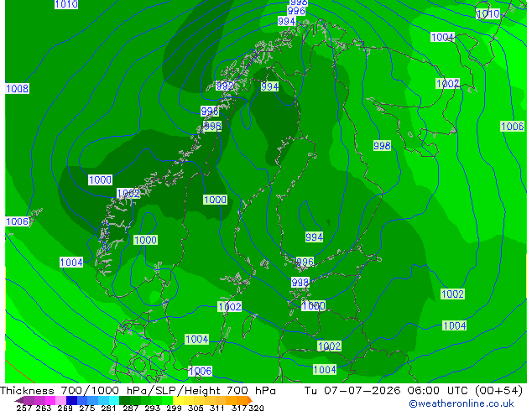This screenshot has width=532, height=411.
Task: Click the 1000 label over the Norwegian Sea
Action: (100, 179)
